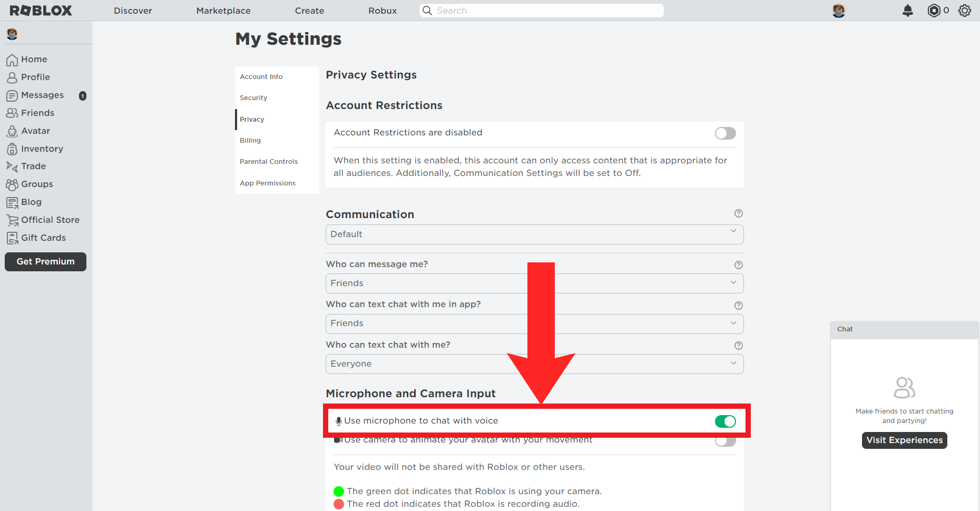Open the settings gear icon

coord(965,11)
